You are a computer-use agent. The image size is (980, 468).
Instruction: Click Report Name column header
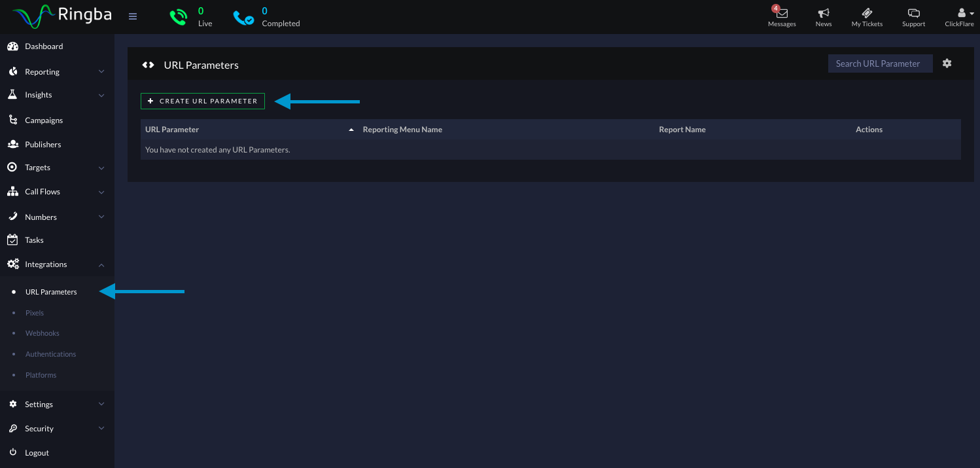pyautogui.click(x=682, y=130)
